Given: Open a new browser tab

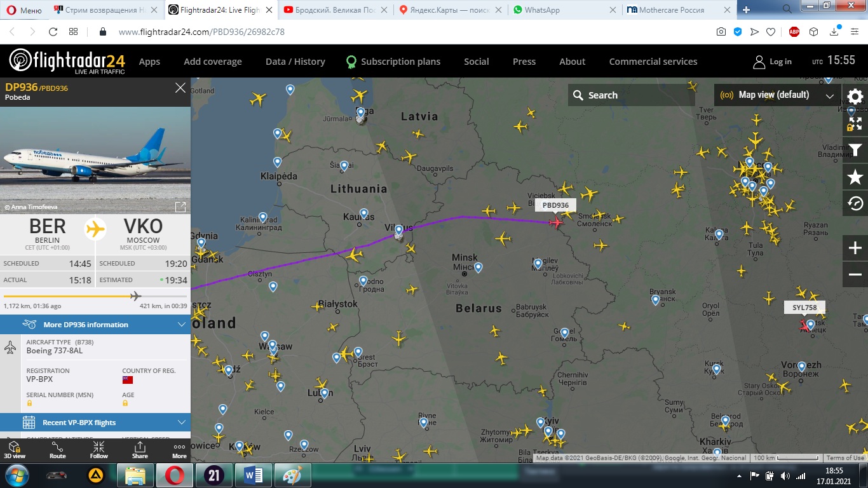Looking at the screenshot, I should pos(746,10).
